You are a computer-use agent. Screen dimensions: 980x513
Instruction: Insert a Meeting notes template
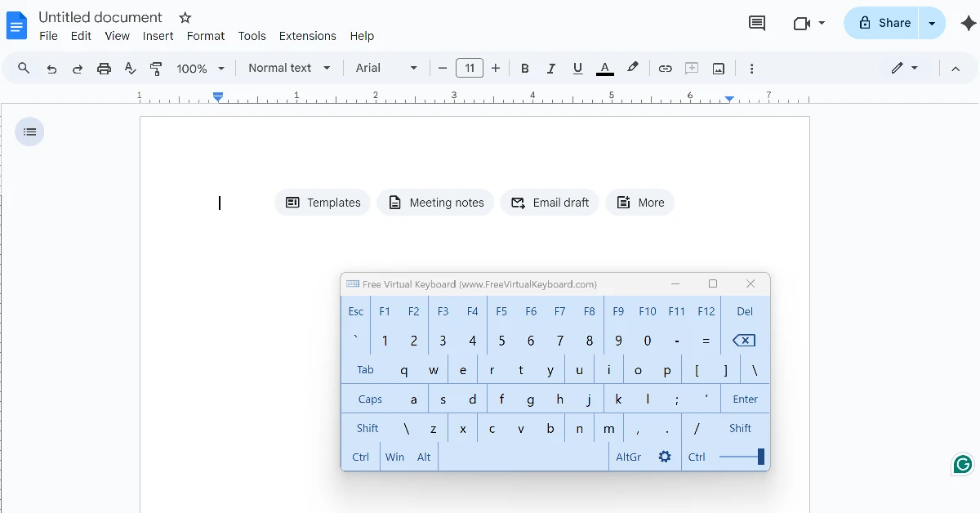click(x=435, y=202)
